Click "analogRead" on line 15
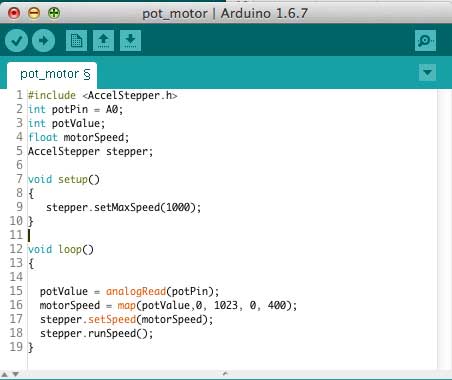This screenshot has height=380, width=452. (x=136, y=291)
